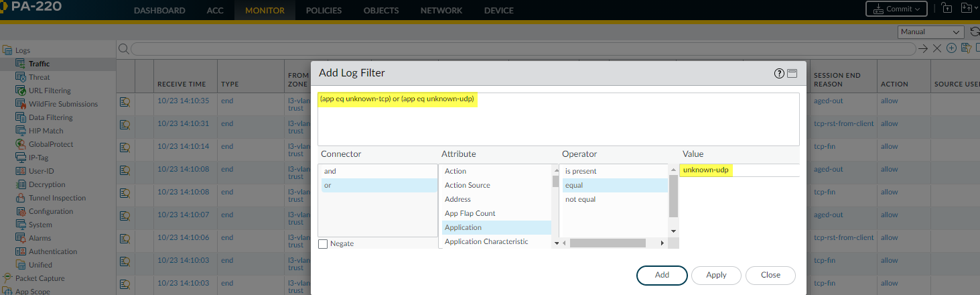Click the Add button
This screenshot has width=980, height=295.
click(x=662, y=275)
